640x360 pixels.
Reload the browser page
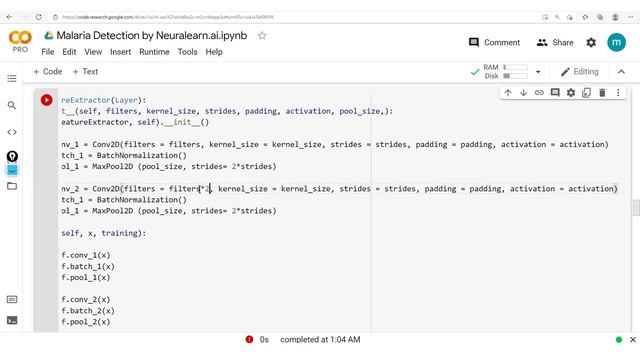tap(38, 17)
